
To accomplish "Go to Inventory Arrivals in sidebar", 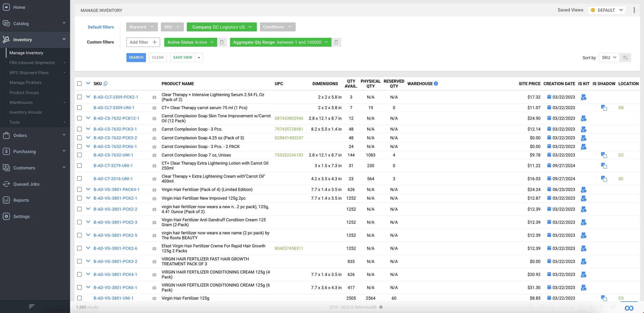I will [x=26, y=112].
